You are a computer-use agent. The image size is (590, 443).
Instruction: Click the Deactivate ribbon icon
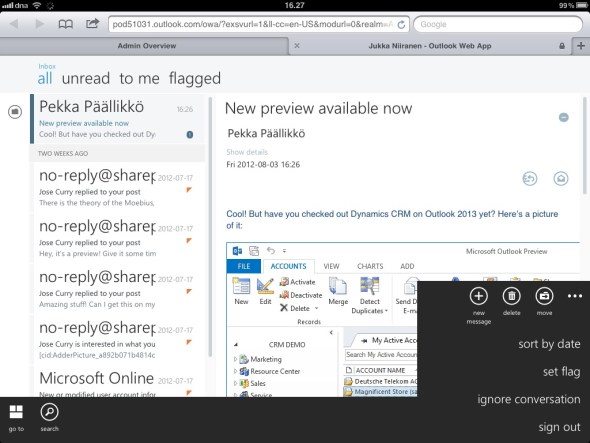(x=301, y=295)
